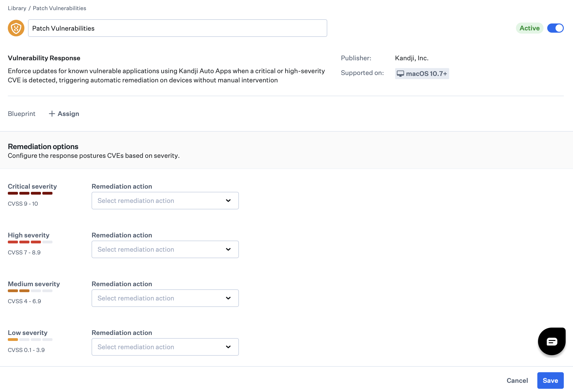The image size is (573, 392).
Task: Click Patch Vulnerabilities breadcrumb item
Action: (x=59, y=8)
